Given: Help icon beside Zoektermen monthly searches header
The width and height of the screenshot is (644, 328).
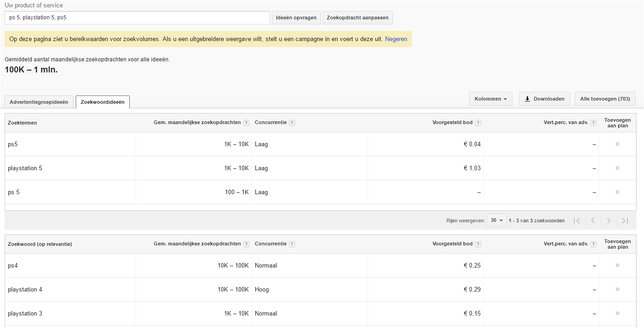Looking at the screenshot, I should pos(246,123).
